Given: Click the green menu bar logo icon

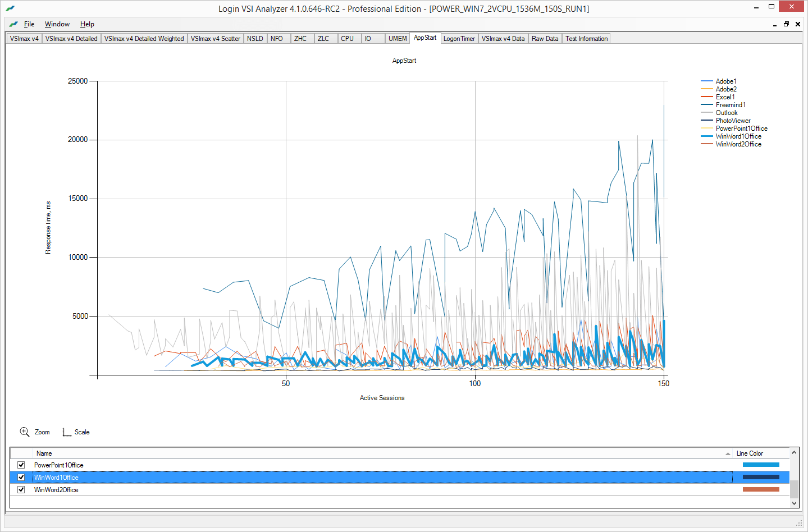Looking at the screenshot, I should click(13, 24).
